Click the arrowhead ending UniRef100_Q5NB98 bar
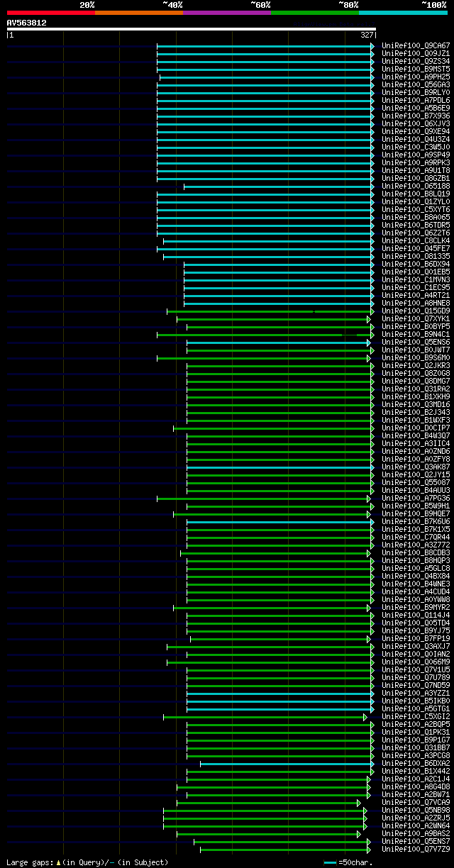This screenshot has width=454, height=868. (x=365, y=811)
